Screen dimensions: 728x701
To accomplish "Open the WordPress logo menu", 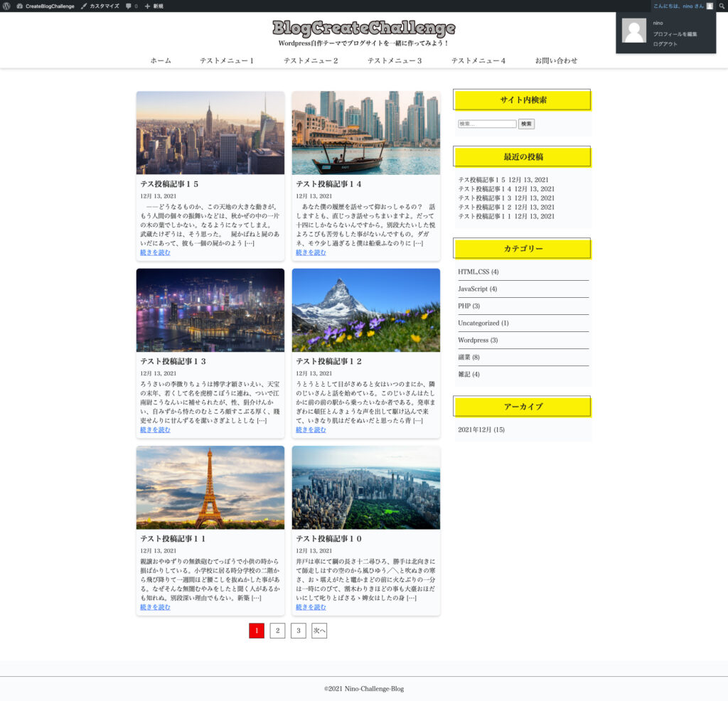I will (6, 6).
